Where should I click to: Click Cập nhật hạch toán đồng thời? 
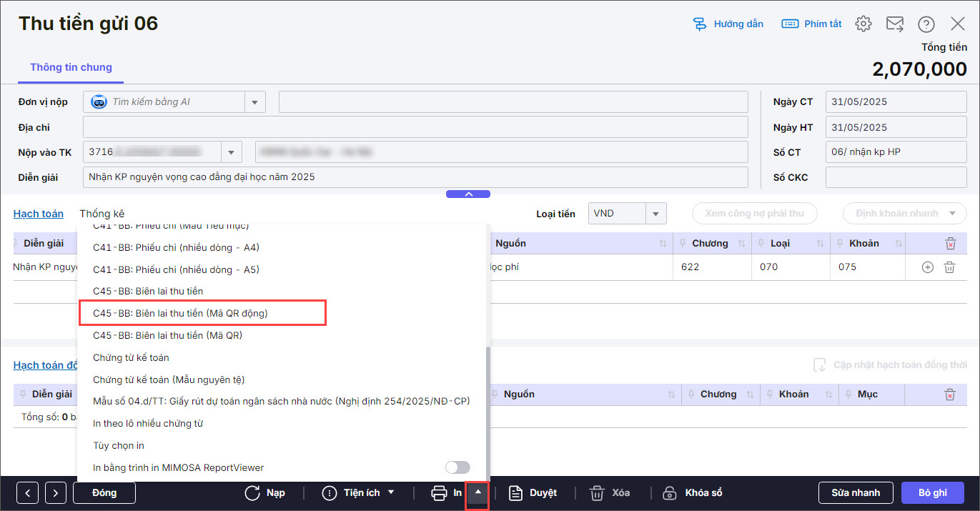tap(891, 365)
